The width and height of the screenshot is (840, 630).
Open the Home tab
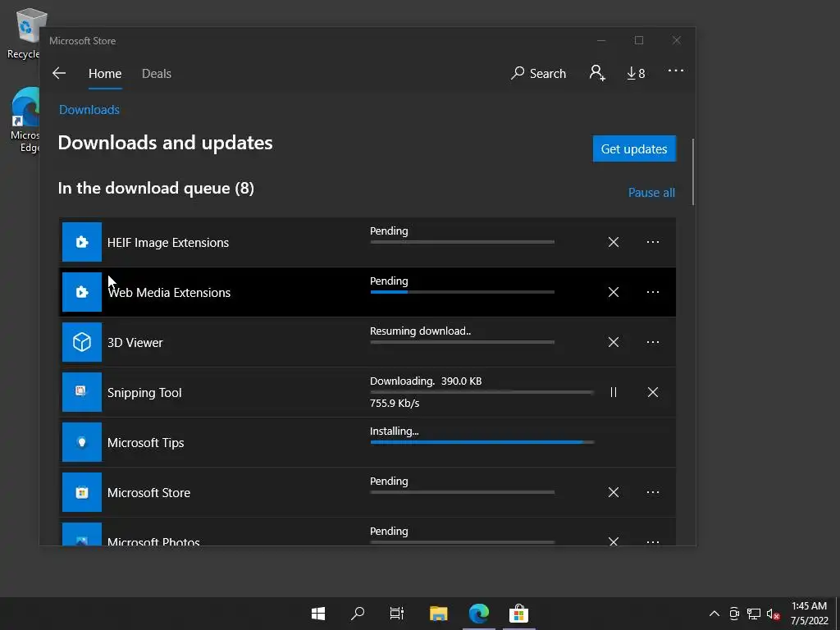(x=105, y=73)
